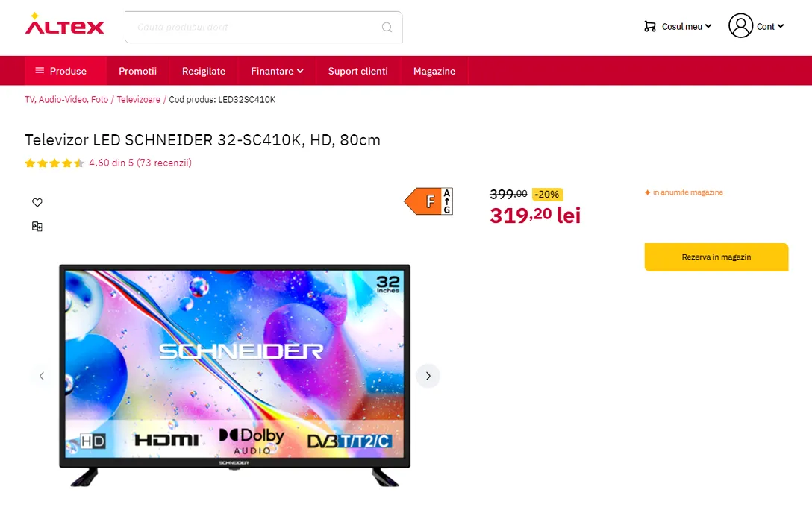The height and width of the screenshot is (522, 812).
Task: Go to Resigilate section
Action: tap(204, 71)
